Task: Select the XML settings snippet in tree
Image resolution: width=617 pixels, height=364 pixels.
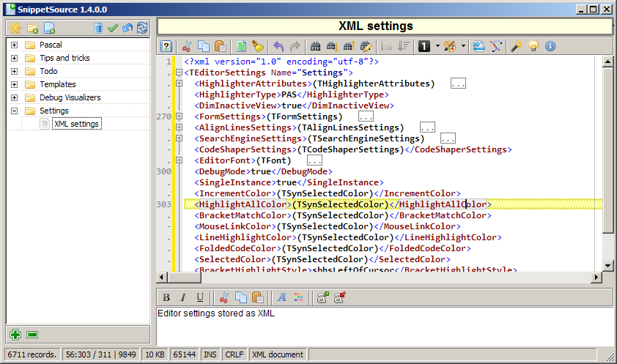Action: [x=77, y=124]
